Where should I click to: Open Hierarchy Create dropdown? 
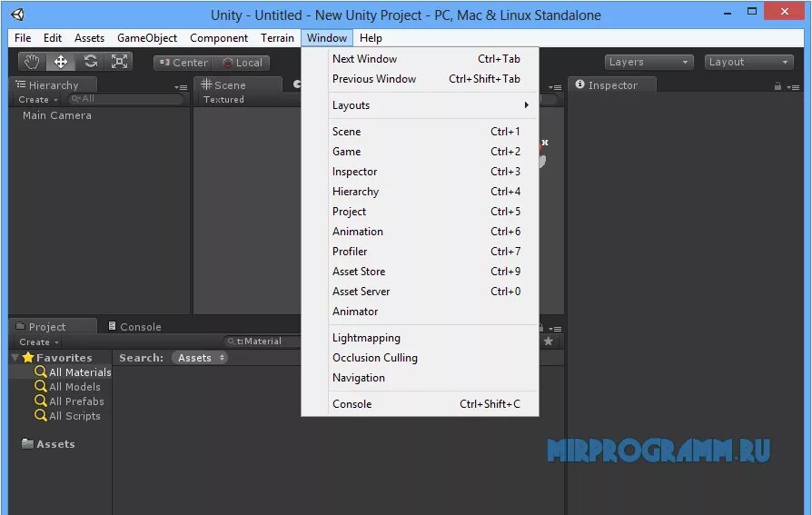click(38, 100)
